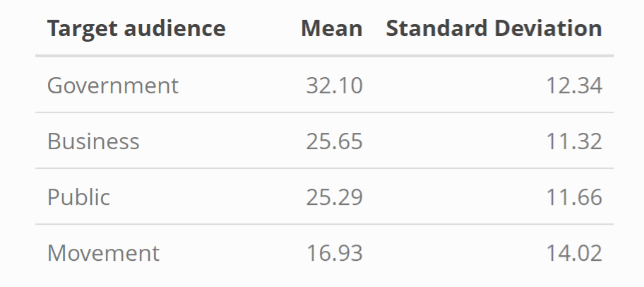This screenshot has width=644, height=287.
Task: Click Business standard deviation 11.32
Action: pyautogui.click(x=573, y=141)
